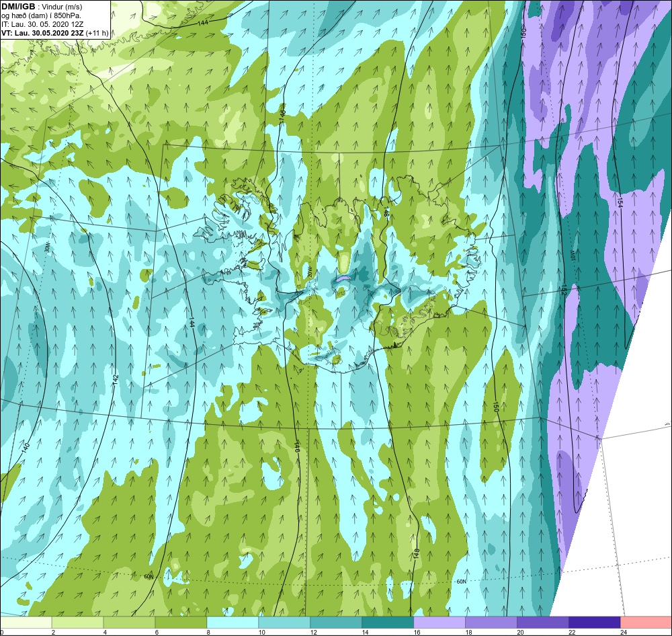
Task: Pick the dark indigo 22–24 m/s legend swatch
Action: pyautogui.click(x=595, y=621)
